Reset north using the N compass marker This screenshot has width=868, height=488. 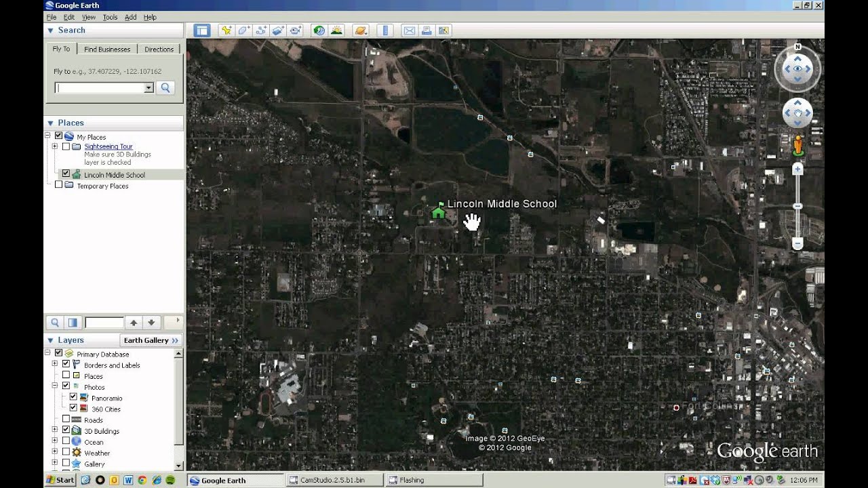click(x=797, y=47)
